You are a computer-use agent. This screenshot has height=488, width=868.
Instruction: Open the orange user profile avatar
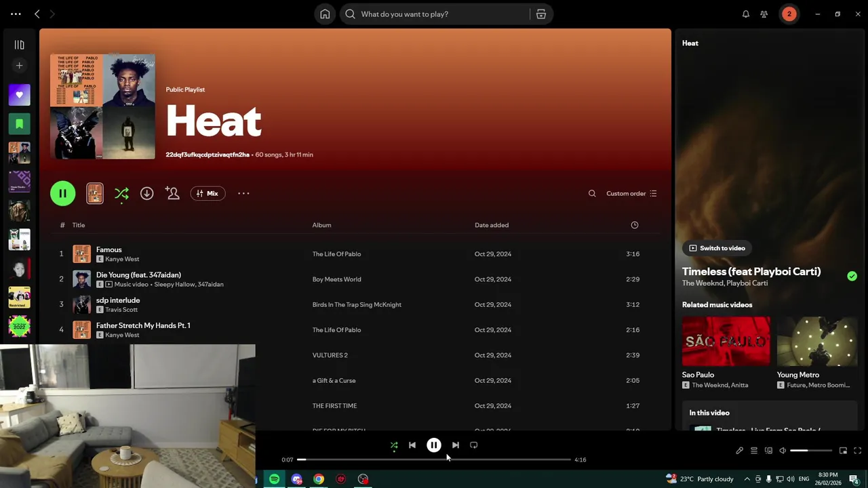coord(789,14)
